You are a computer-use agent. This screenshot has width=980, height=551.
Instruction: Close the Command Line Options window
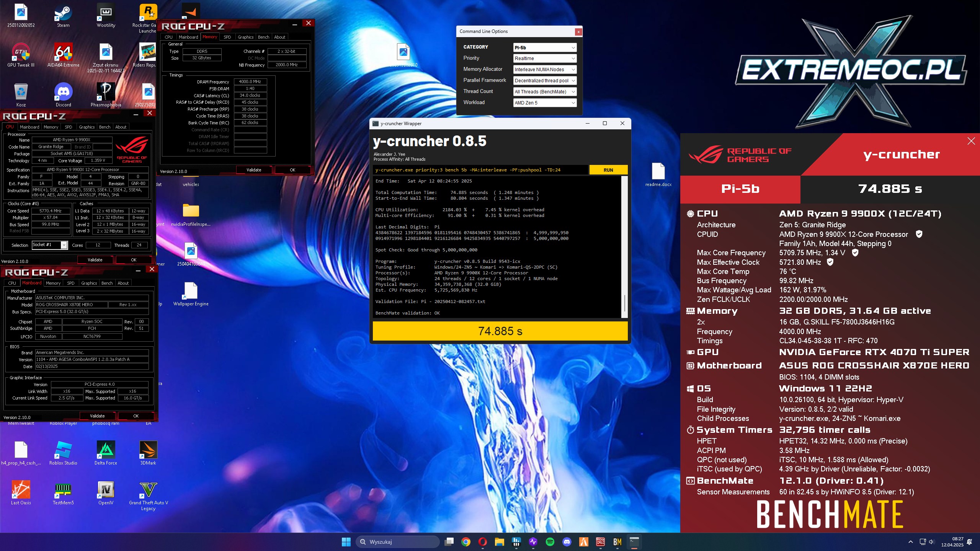[x=578, y=32]
